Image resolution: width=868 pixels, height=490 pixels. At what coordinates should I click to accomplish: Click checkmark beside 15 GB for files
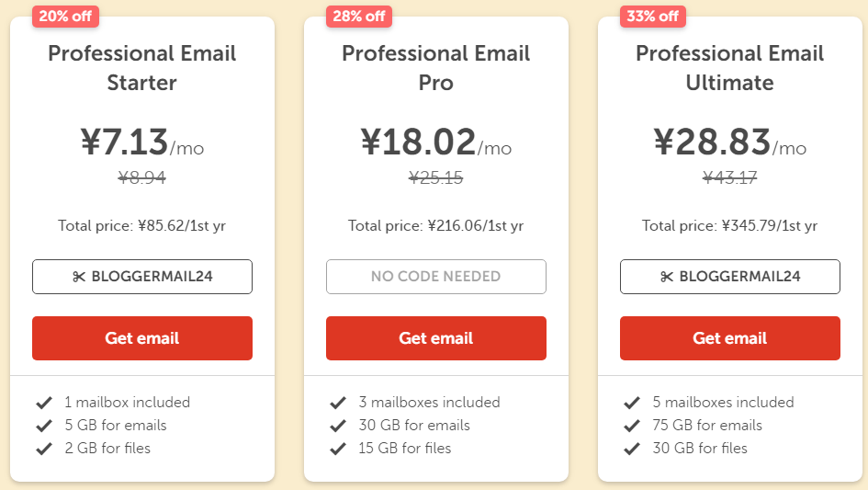pyautogui.click(x=338, y=449)
